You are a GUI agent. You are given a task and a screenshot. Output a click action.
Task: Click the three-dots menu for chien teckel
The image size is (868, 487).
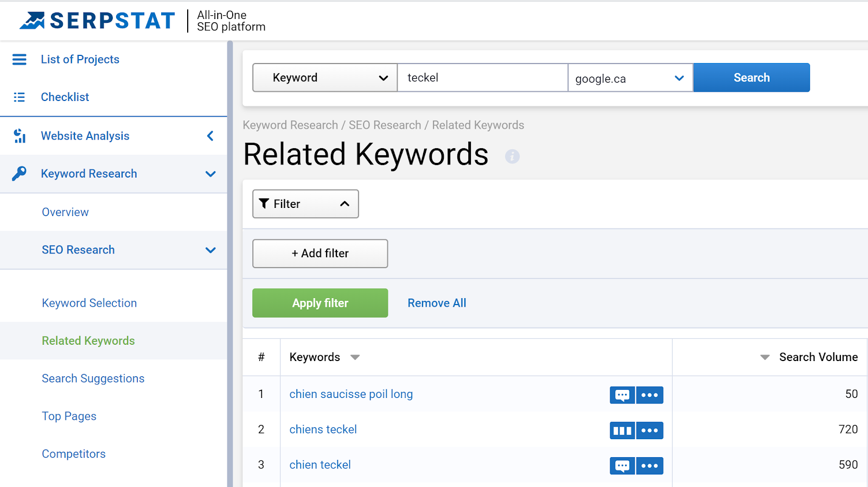(x=650, y=466)
